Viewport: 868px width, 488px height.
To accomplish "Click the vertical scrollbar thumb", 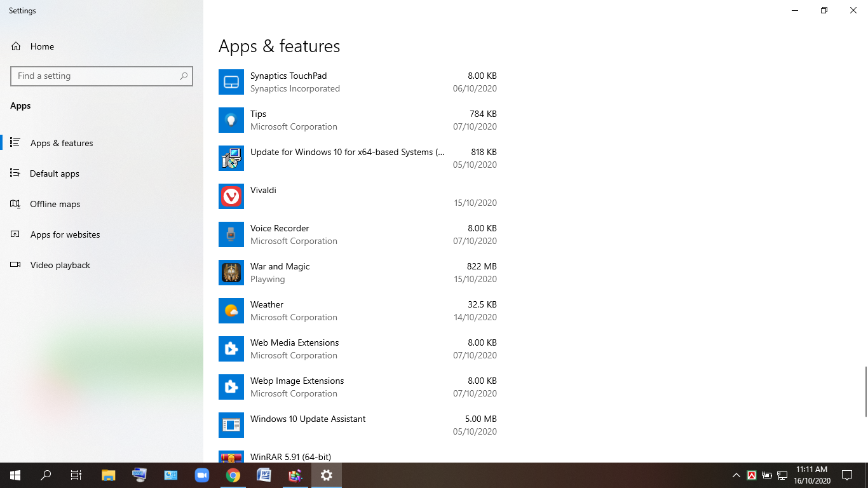I will coord(865,391).
